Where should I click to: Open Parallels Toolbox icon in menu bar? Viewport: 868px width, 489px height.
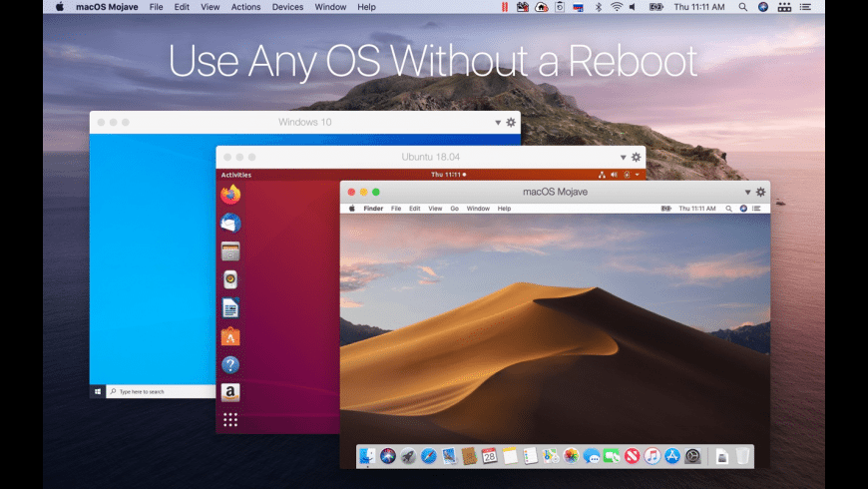523,7
